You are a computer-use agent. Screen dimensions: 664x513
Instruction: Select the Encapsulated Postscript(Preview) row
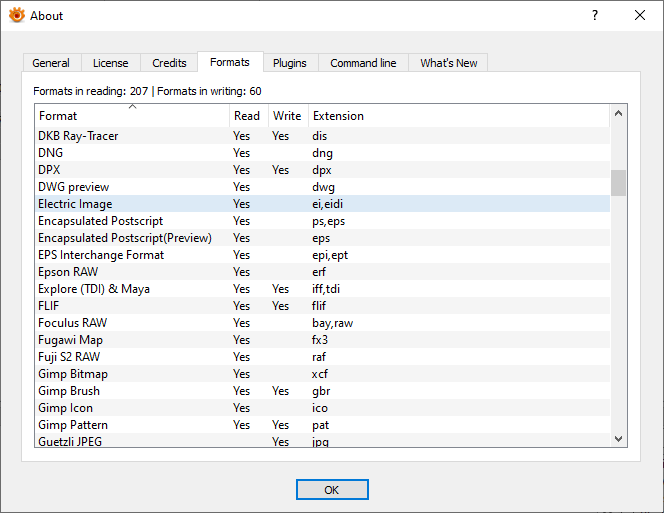(x=323, y=238)
